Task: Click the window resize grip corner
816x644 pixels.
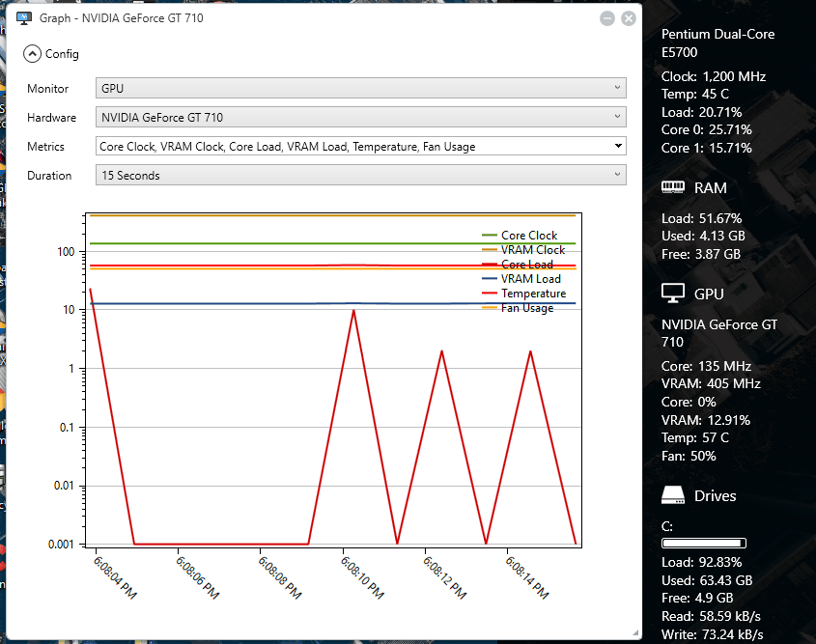Action: coord(635,633)
